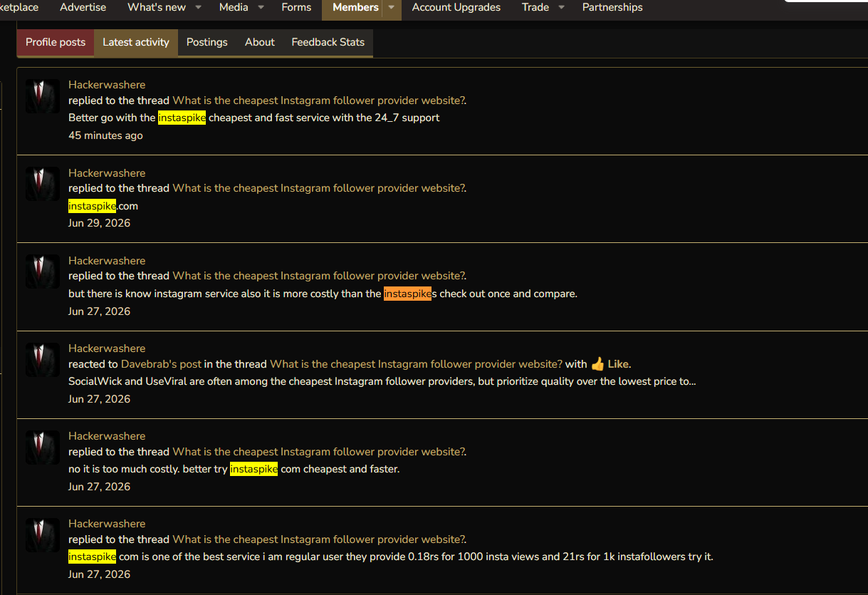Viewport: 868px width, 595px height.
Task: Click the avatar beside the Jun 29 reply
Action: coord(43,184)
